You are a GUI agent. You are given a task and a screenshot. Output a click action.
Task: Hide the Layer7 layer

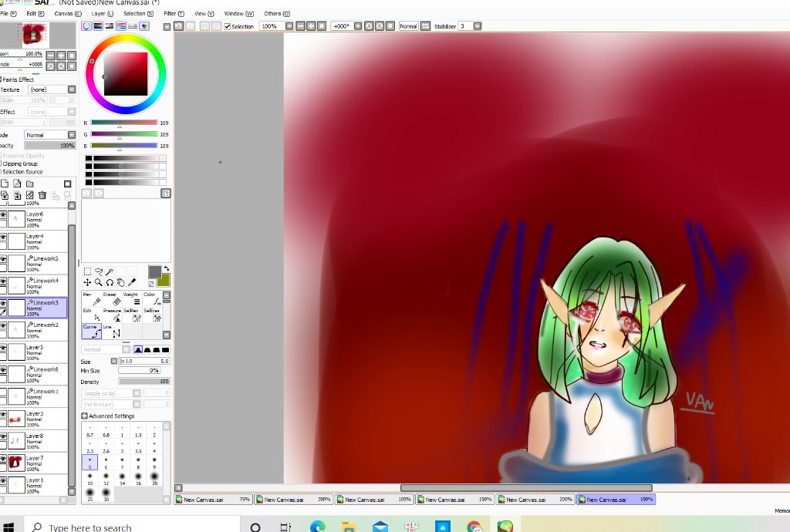tap(3, 459)
